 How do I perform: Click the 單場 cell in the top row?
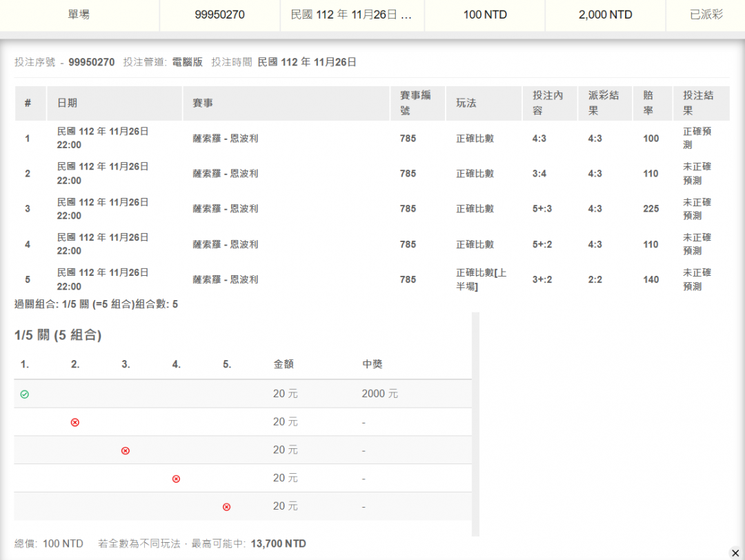pos(79,14)
